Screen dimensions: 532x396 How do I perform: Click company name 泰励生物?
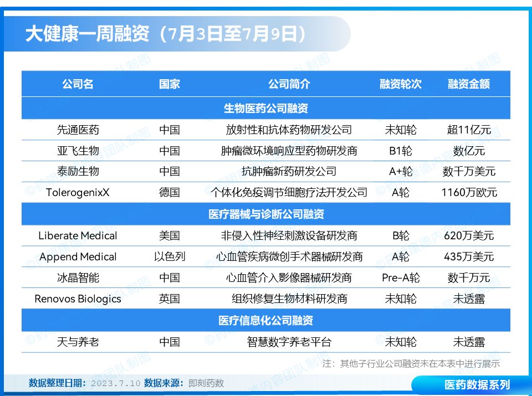[x=78, y=171]
